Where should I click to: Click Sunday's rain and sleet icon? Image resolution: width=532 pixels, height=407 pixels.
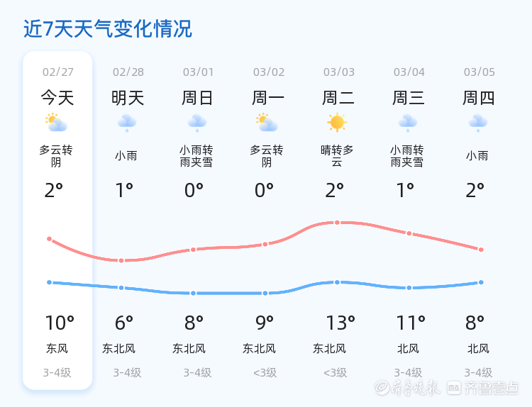tap(197, 123)
